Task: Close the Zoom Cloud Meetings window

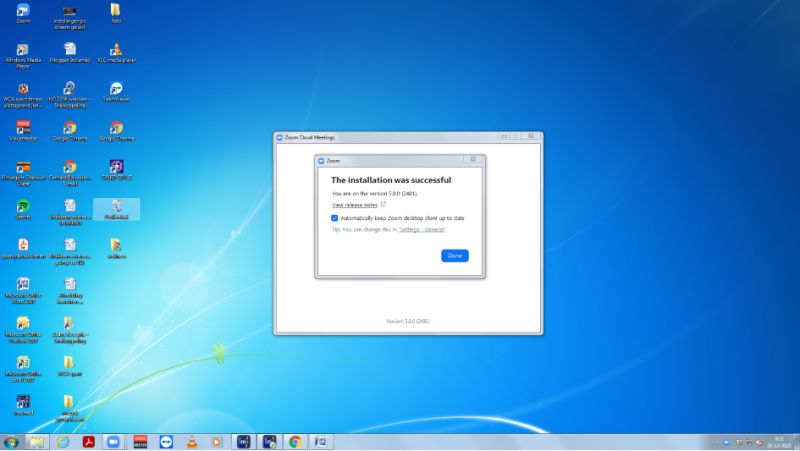Action: tap(531, 136)
